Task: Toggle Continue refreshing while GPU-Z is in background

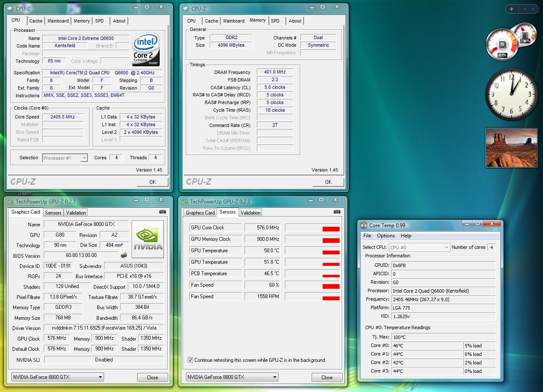Action: click(x=191, y=360)
